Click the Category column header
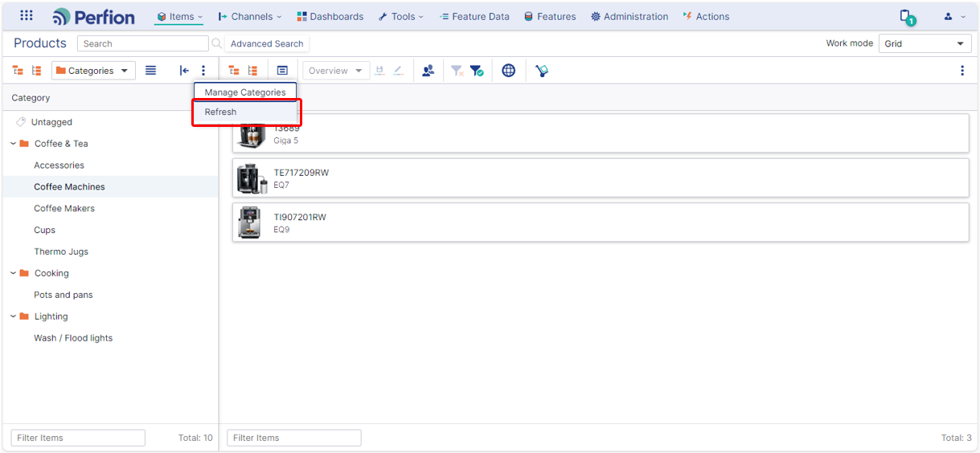 [x=31, y=98]
